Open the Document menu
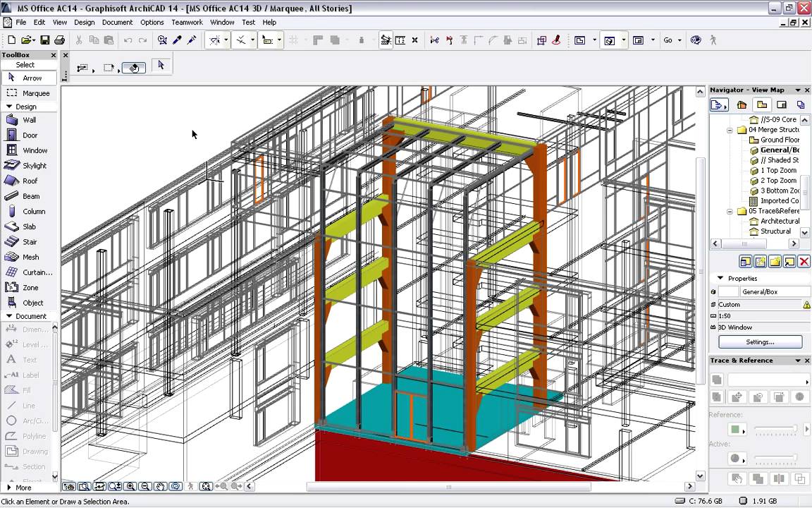This screenshot has height=508, width=812. tap(117, 23)
